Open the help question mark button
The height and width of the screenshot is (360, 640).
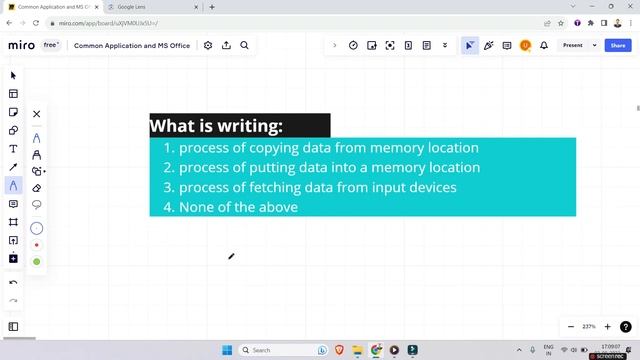(625, 327)
